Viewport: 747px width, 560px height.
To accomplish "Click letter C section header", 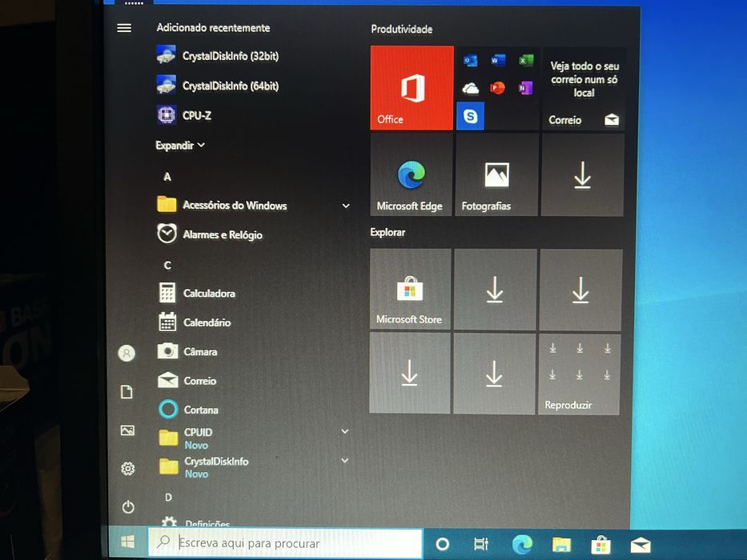I will click(167, 266).
